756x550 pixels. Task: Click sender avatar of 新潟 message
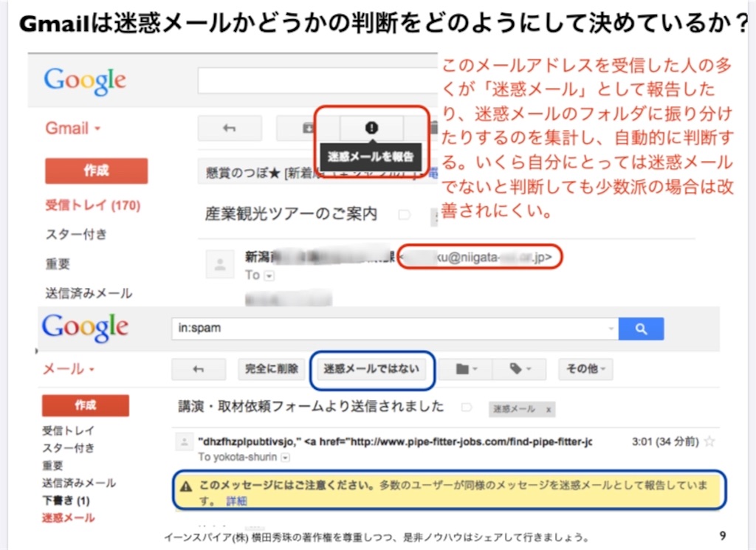pos(220,264)
